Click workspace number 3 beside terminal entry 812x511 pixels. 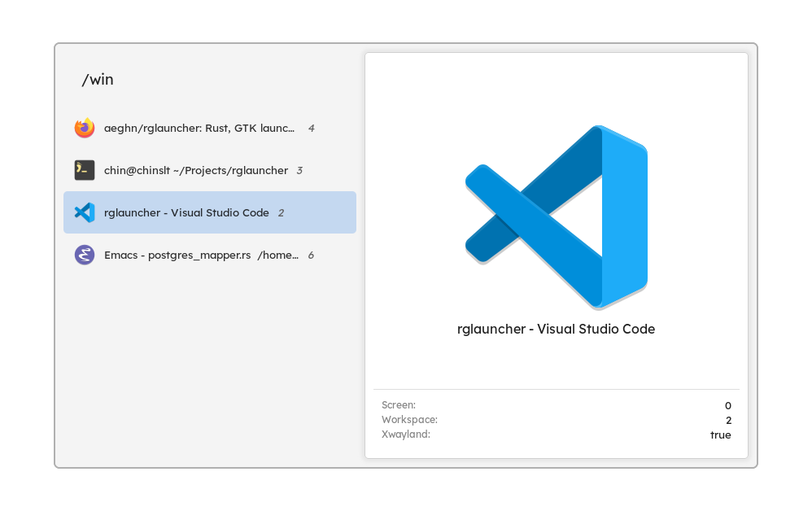(299, 171)
